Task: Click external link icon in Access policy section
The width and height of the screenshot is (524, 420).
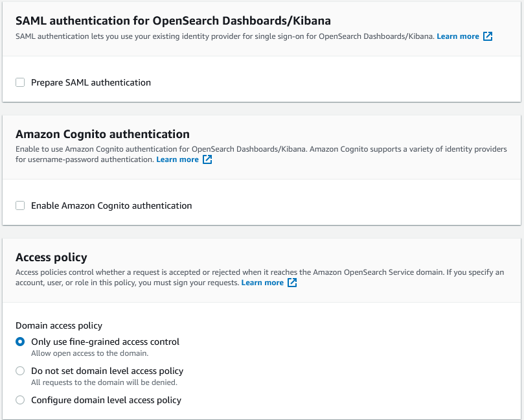Action: point(292,283)
